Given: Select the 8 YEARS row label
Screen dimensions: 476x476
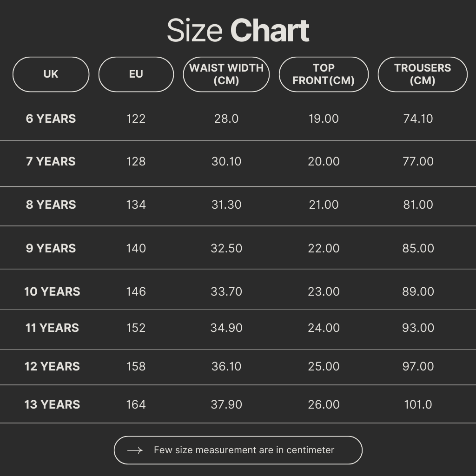Looking at the screenshot, I should 51,205.
